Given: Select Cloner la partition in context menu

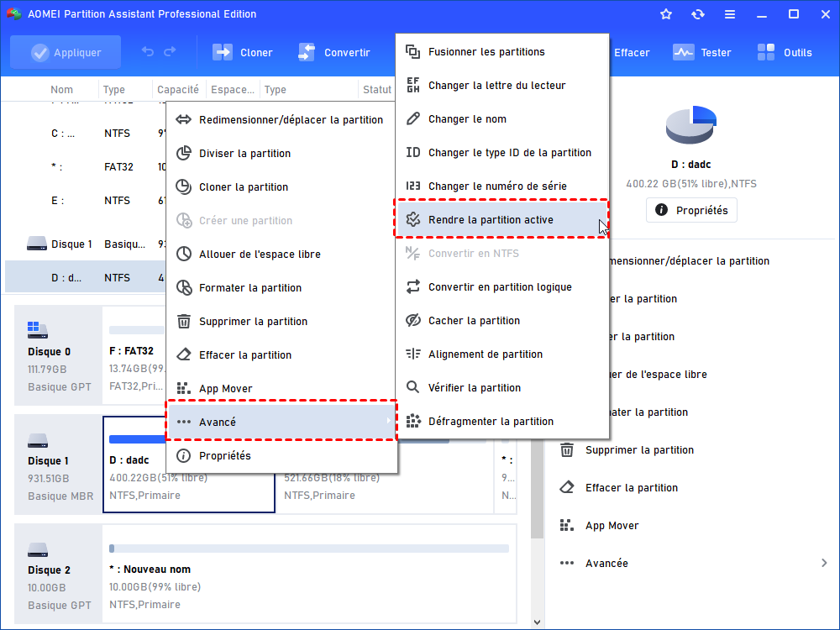Looking at the screenshot, I should click(x=281, y=187).
